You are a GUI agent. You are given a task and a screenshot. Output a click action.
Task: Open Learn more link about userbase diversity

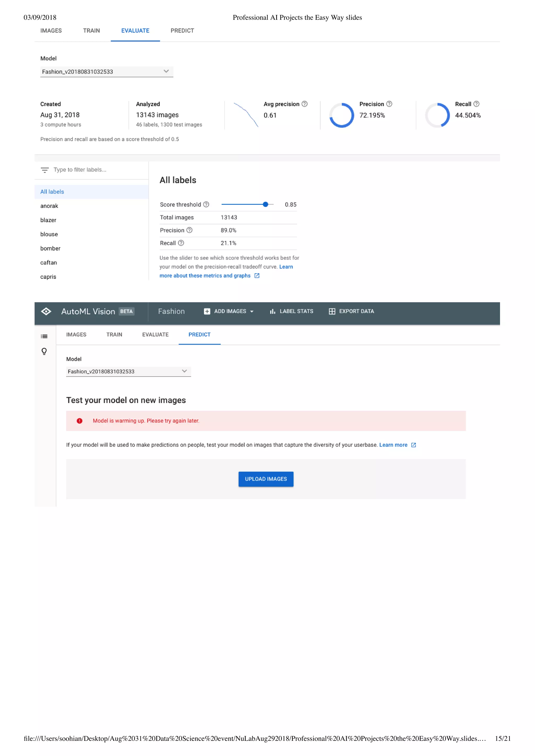pos(393,445)
